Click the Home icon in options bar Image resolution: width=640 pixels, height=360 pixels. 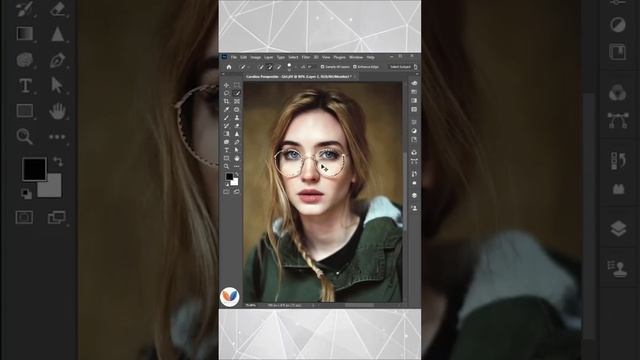[229, 67]
